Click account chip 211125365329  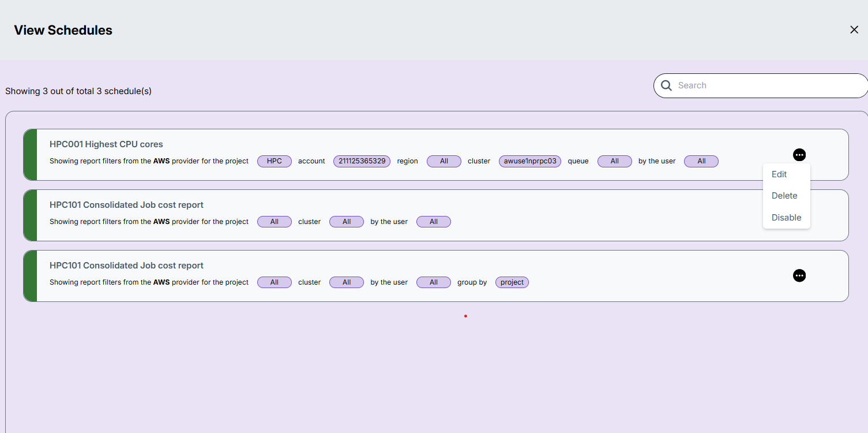coord(362,161)
